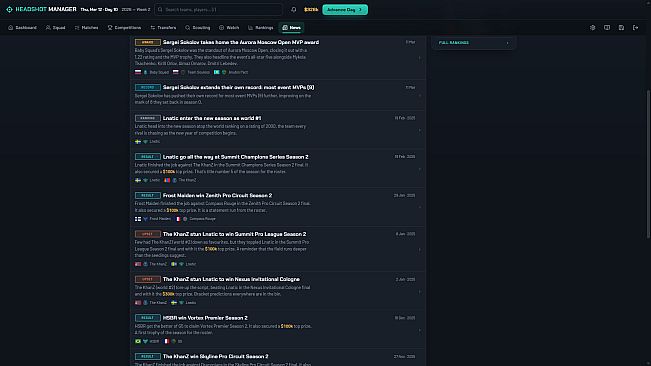The height and width of the screenshot is (366, 651).
Task: Open the Squad tab
Action: [55, 28]
